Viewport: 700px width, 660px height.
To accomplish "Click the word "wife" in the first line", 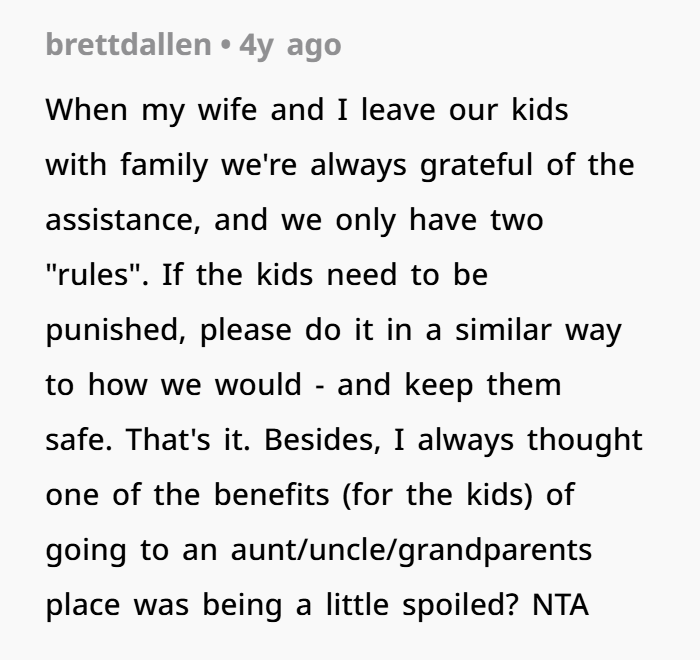I will pyautogui.click(x=227, y=109).
